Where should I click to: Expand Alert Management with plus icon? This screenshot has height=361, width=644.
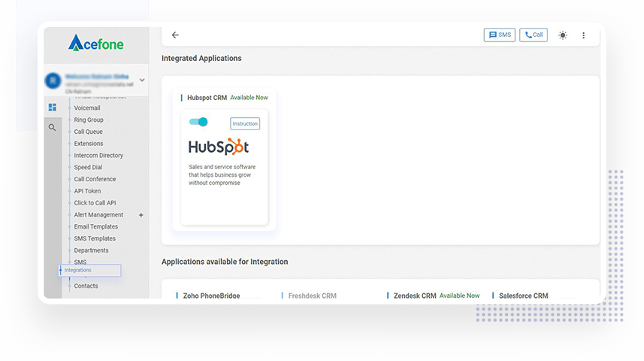point(141,215)
